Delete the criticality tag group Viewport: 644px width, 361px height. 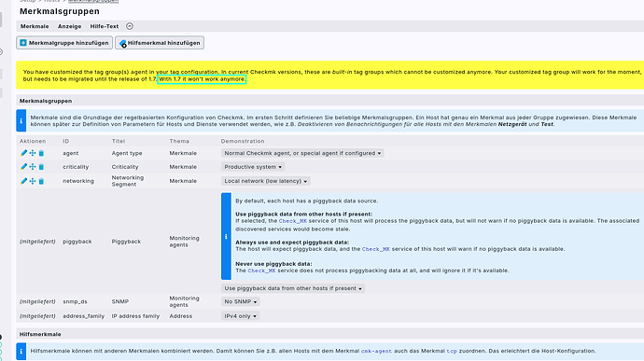41,167
